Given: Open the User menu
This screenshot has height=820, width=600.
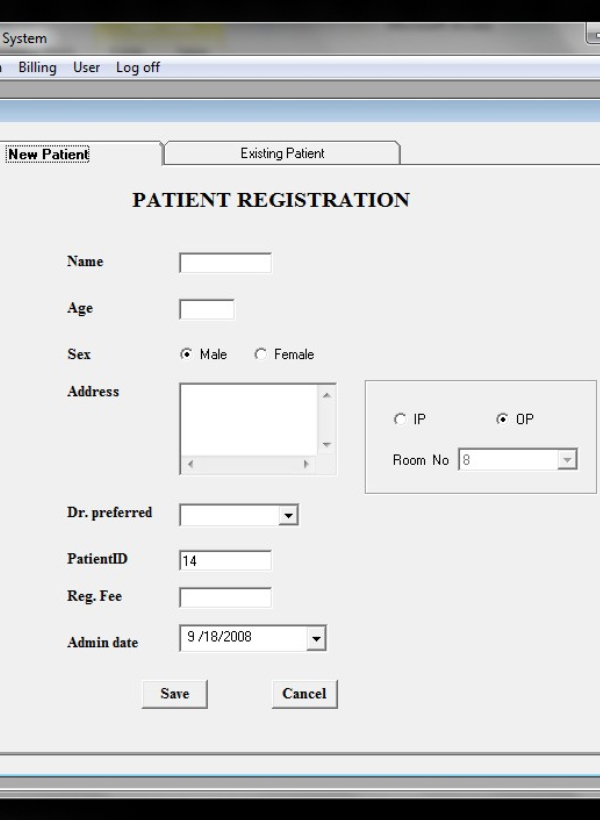Looking at the screenshot, I should coord(87,68).
